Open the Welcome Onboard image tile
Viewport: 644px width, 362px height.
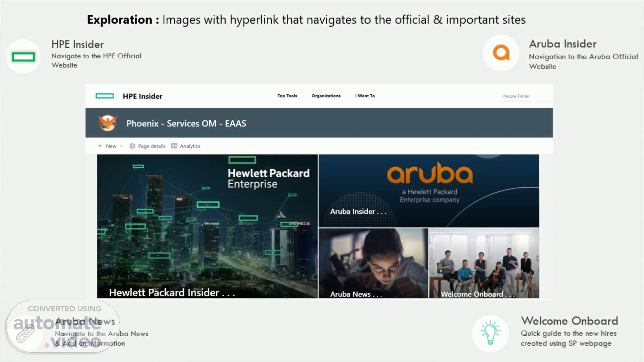pyautogui.click(x=484, y=263)
